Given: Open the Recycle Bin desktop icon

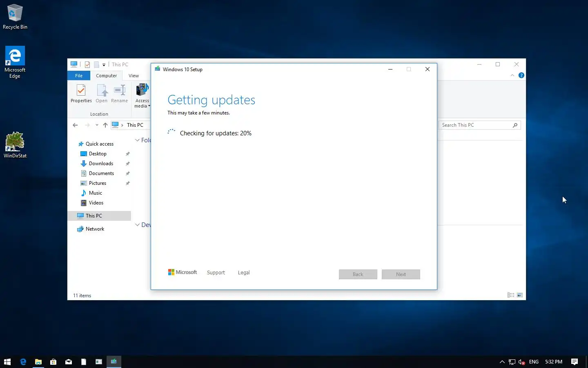Looking at the screenshot, I should 15,17.
